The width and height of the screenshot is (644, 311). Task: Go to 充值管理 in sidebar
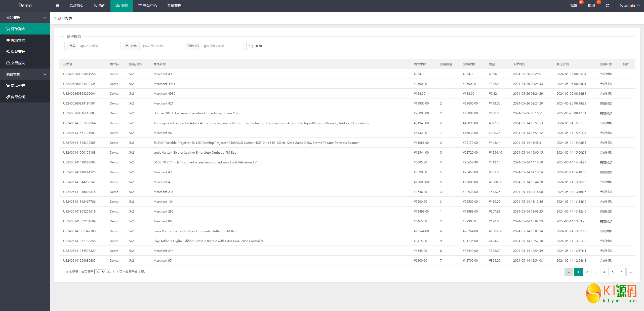25,40
